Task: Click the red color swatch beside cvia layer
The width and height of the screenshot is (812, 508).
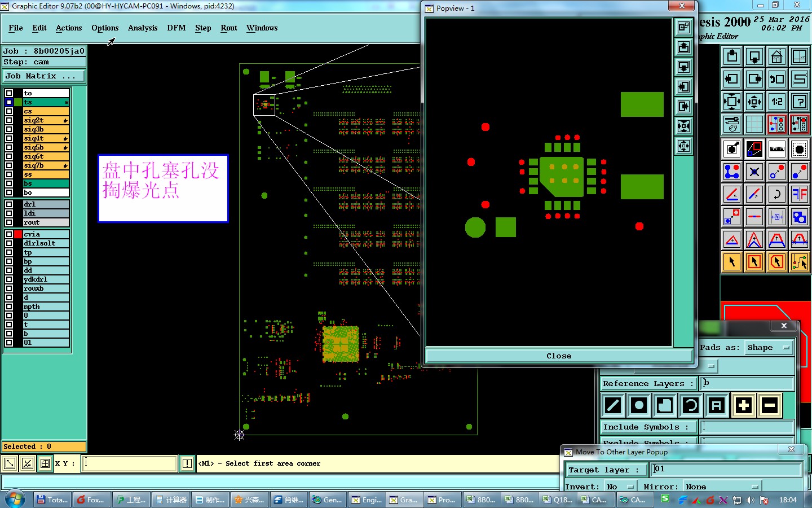Action: [19, 234]
